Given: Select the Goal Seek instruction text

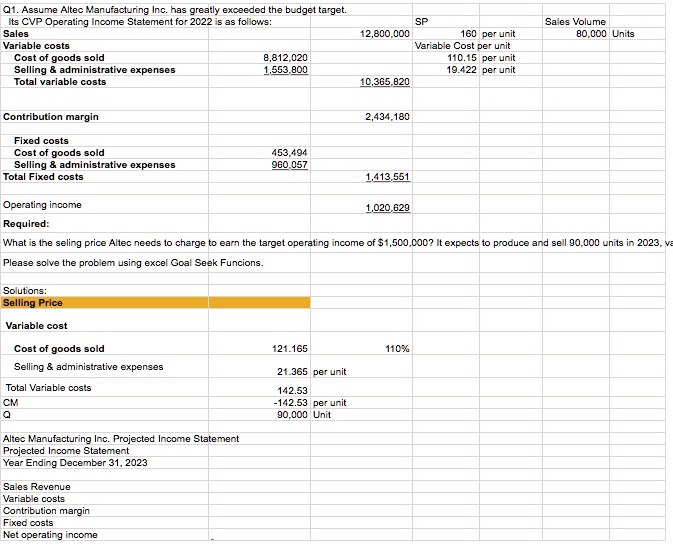Looking at the screenshot, I should pos(133,263).
